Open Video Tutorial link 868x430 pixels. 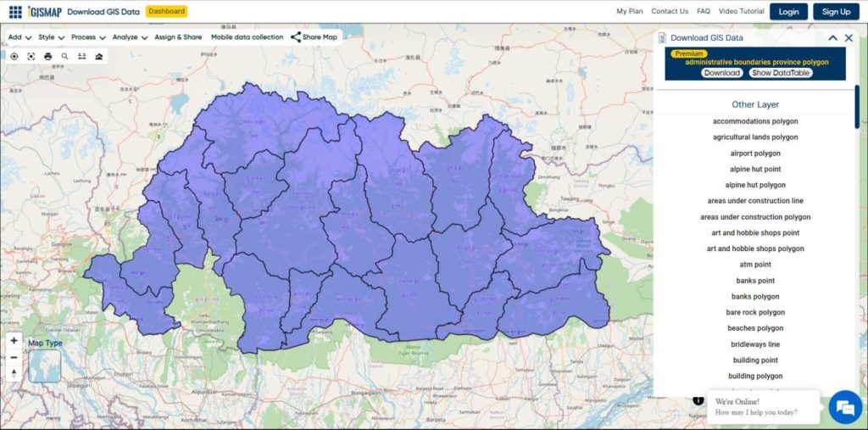[741, 11]
